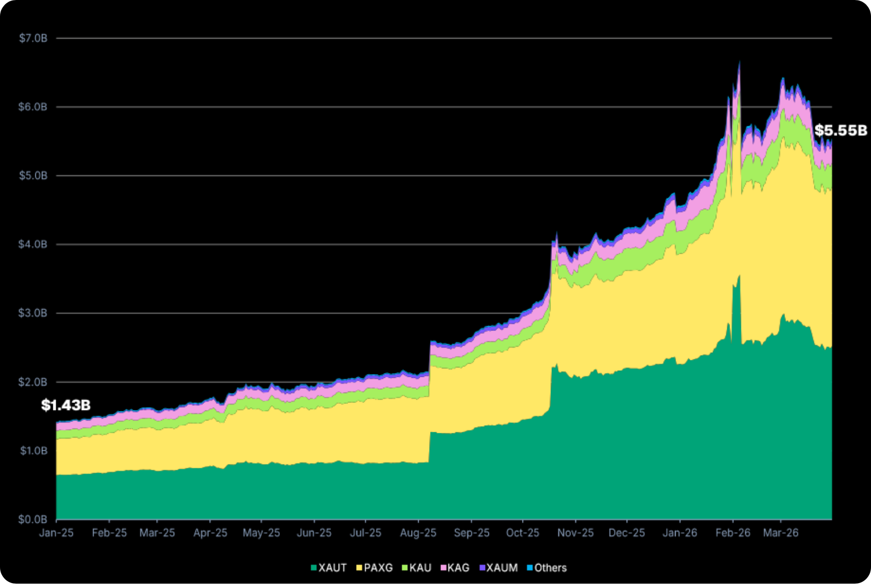
Task: Select the $3.0B y-axis label
Action: point(33,313)
